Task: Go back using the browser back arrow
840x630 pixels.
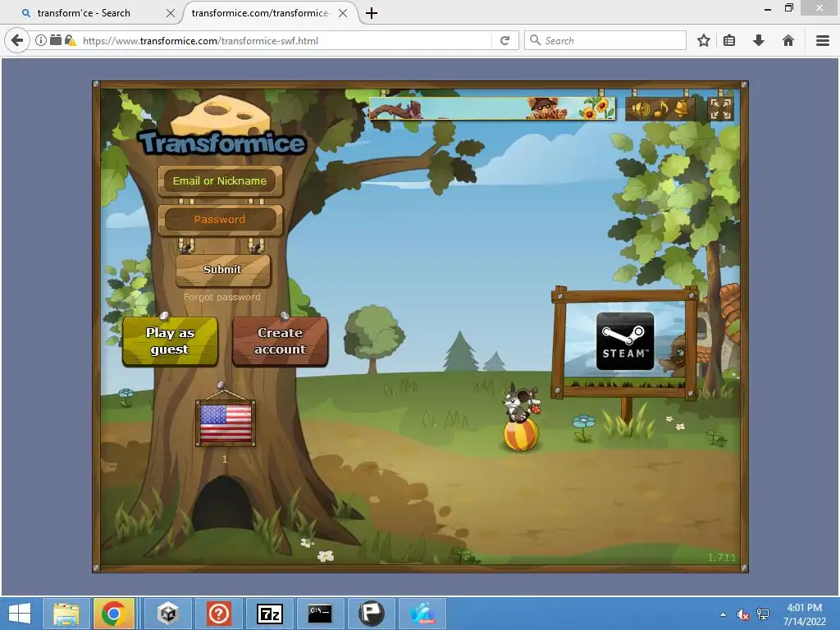Action: [x=17, y=40]
